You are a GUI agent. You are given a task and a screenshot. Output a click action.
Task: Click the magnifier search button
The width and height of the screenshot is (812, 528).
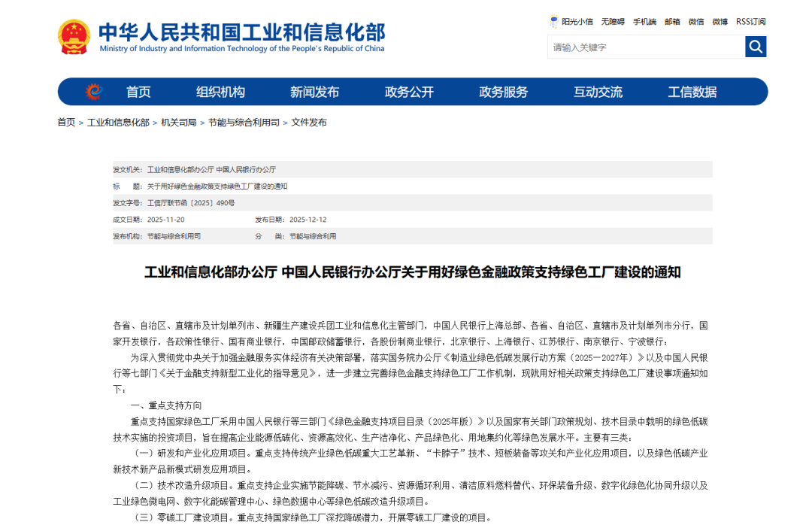click(756, 47)
